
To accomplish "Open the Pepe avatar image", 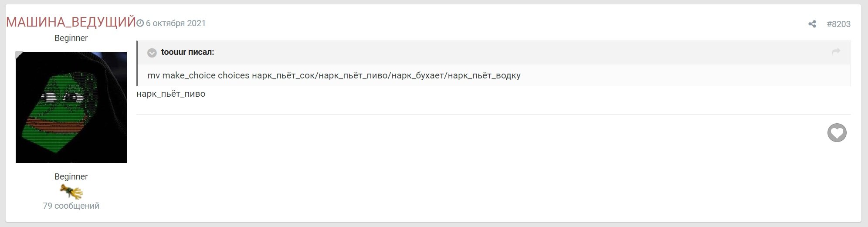I will coord(71,107).
